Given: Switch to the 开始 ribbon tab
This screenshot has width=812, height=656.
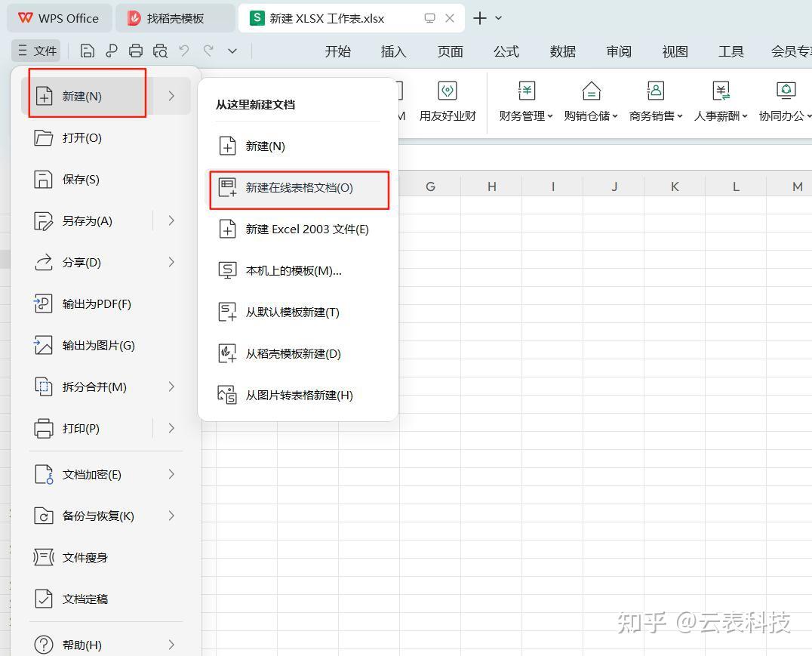Looking at the screenshot, I should (337, 51).
